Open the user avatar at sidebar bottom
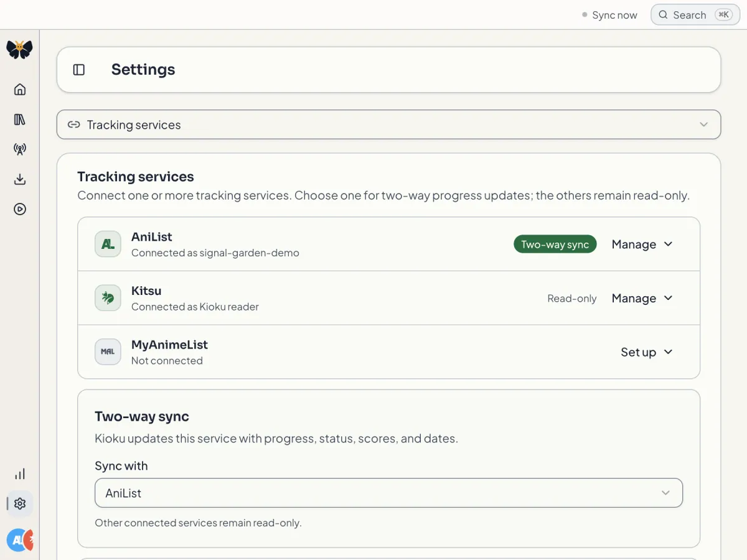The image size is (747, 560). coord(20,540)
